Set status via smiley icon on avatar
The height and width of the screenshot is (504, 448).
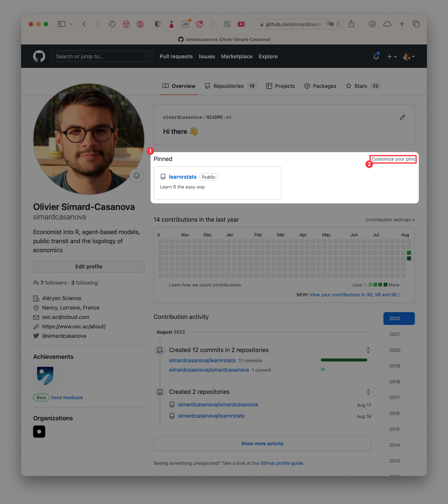[137, 176]
